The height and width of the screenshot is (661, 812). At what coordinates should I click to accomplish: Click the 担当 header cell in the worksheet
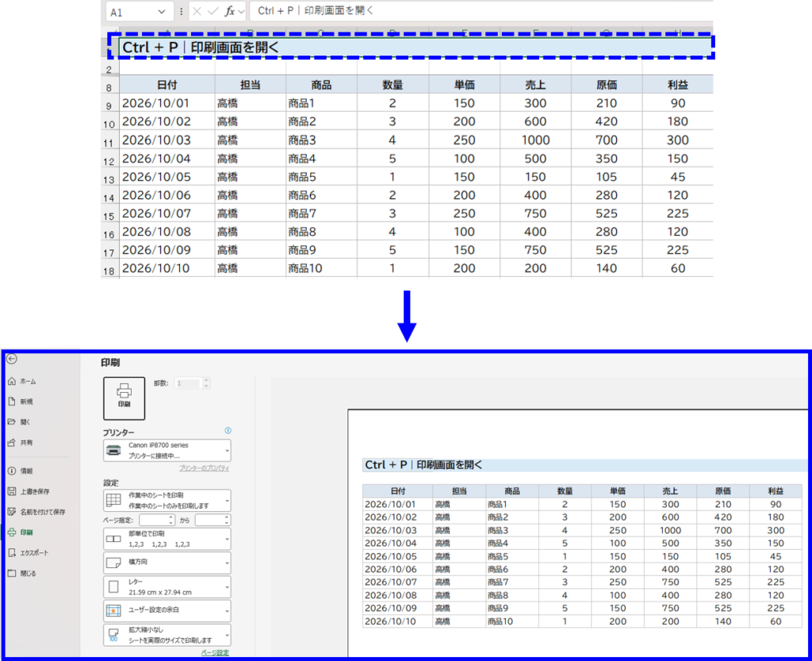tap(250, 85)
